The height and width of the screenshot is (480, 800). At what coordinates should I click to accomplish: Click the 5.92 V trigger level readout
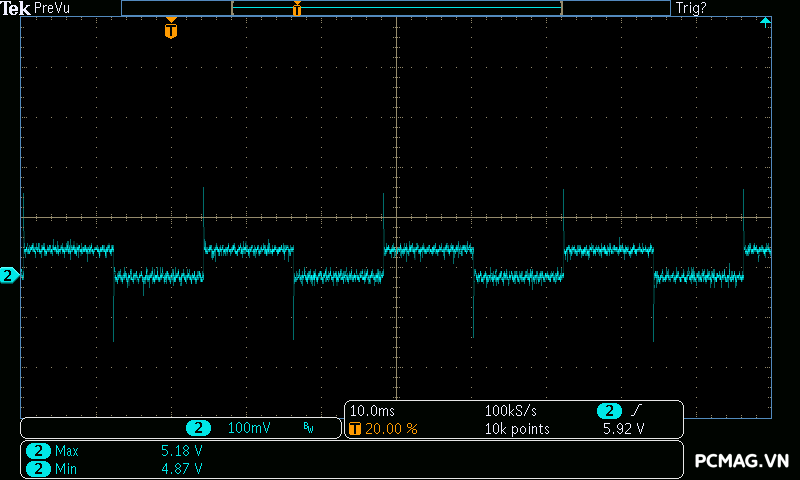tap(623, 429)
